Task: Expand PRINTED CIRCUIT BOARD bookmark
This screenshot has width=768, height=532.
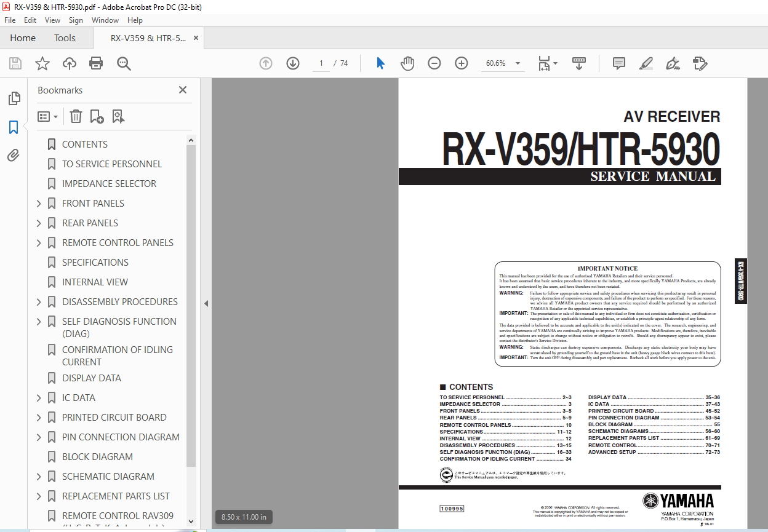Action: [39, 418]
